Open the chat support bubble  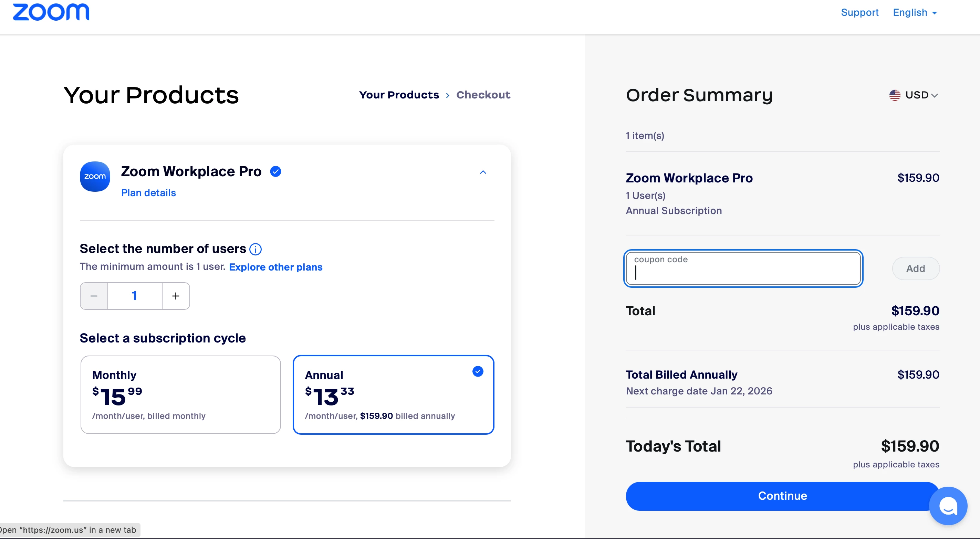(948, 506)
